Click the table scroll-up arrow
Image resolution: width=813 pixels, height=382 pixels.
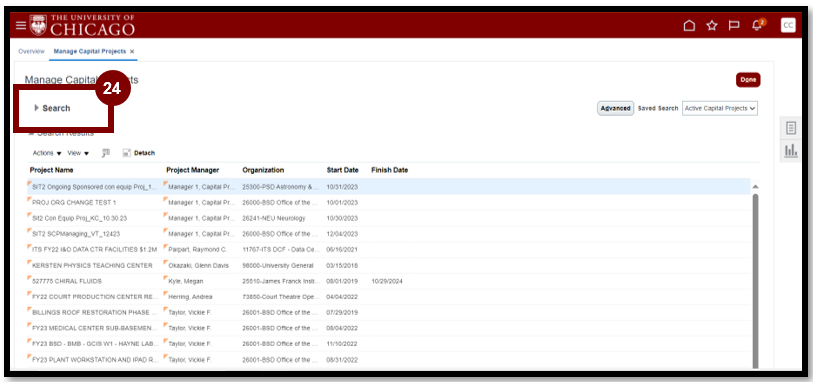pos(755,187)
